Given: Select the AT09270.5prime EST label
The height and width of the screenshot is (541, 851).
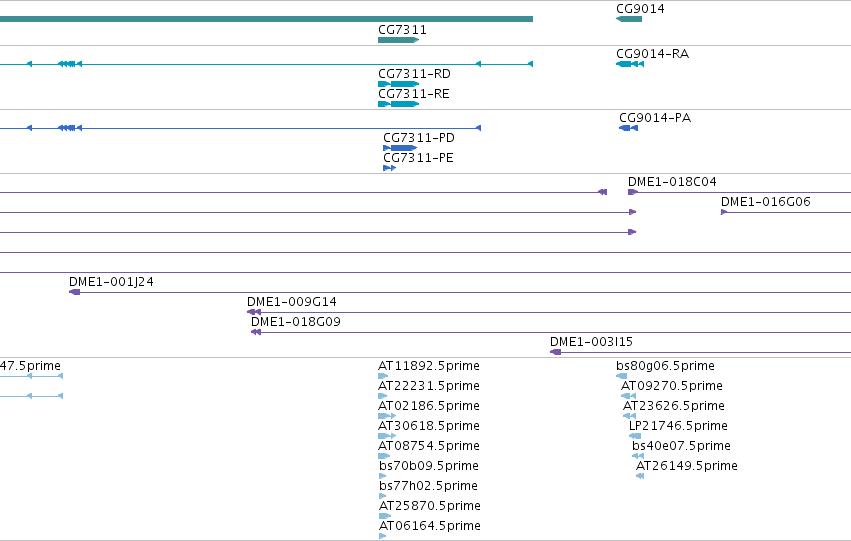Looking at the screenshot, I should pyautogui.click(x=672, y=386).
